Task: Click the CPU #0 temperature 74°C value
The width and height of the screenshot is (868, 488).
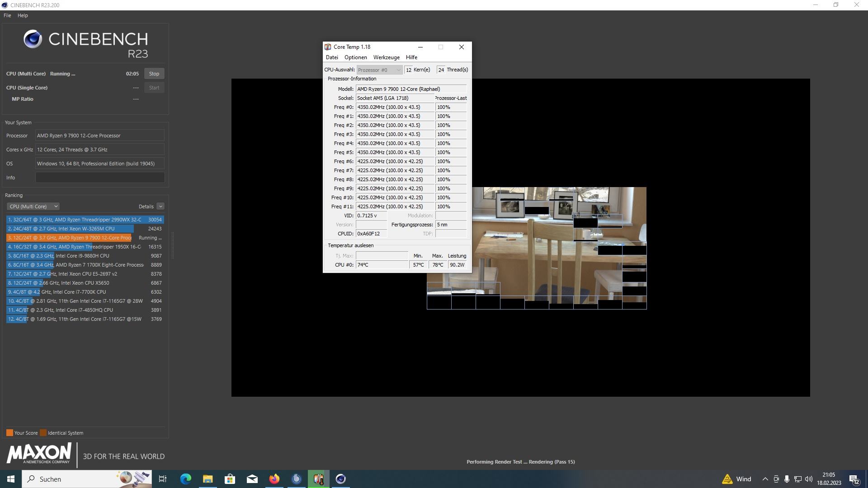Action: point(382,265)
